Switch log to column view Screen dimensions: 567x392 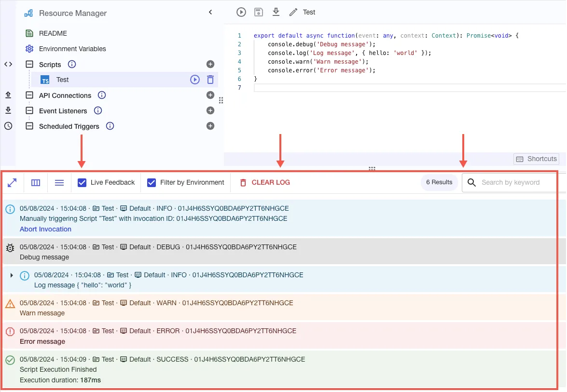coord(36,183)
